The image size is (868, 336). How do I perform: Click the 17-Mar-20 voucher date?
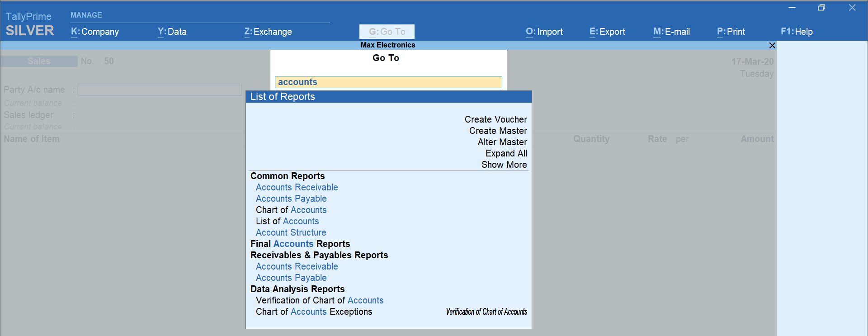click(753, 61)
